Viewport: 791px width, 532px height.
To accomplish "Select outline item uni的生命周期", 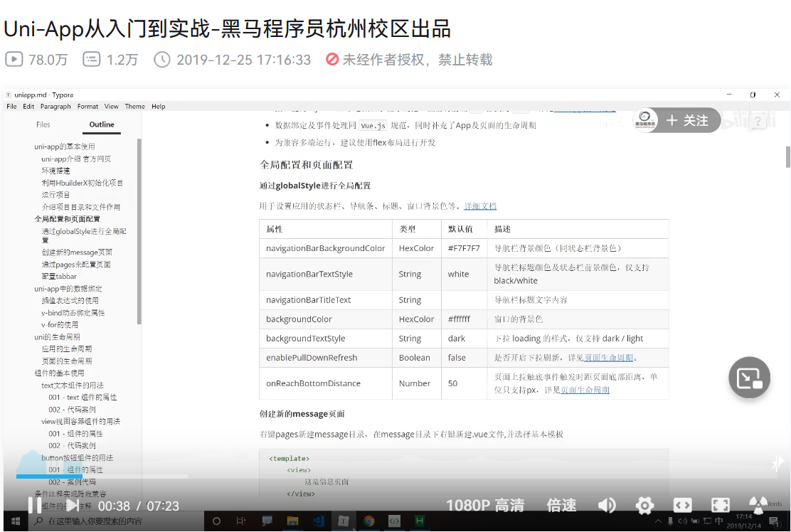I will click(57, 337).
